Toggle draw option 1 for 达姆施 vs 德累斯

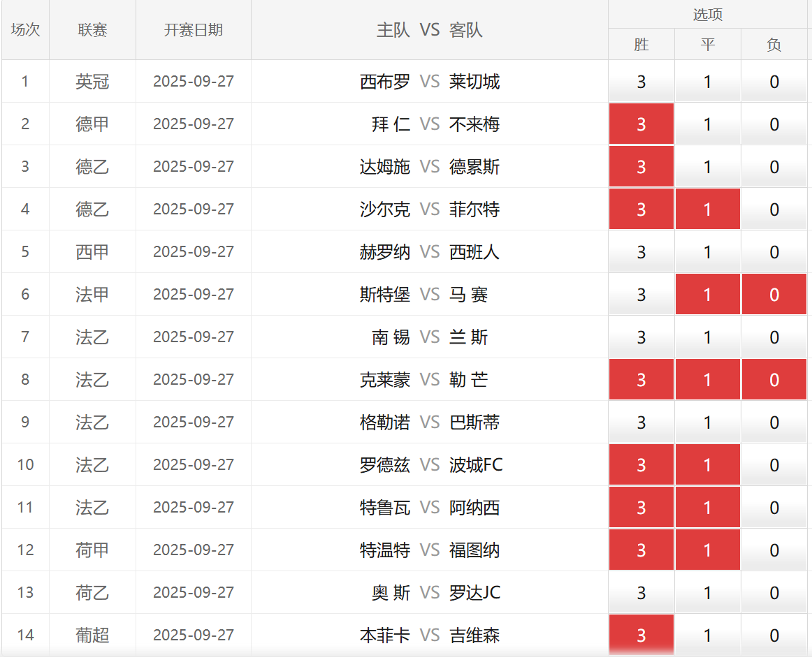(707, 167)
